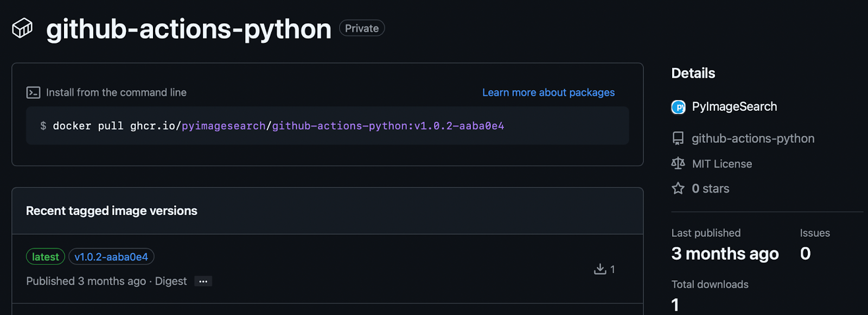Click the 3 months ago value under Last published
This screenshot has height=315, width=868.
(725, 254)
